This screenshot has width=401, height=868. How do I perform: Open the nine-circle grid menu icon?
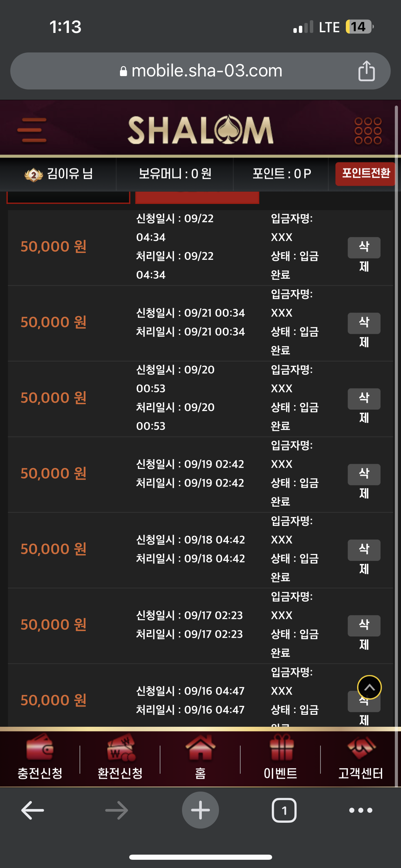click(368, 131)
